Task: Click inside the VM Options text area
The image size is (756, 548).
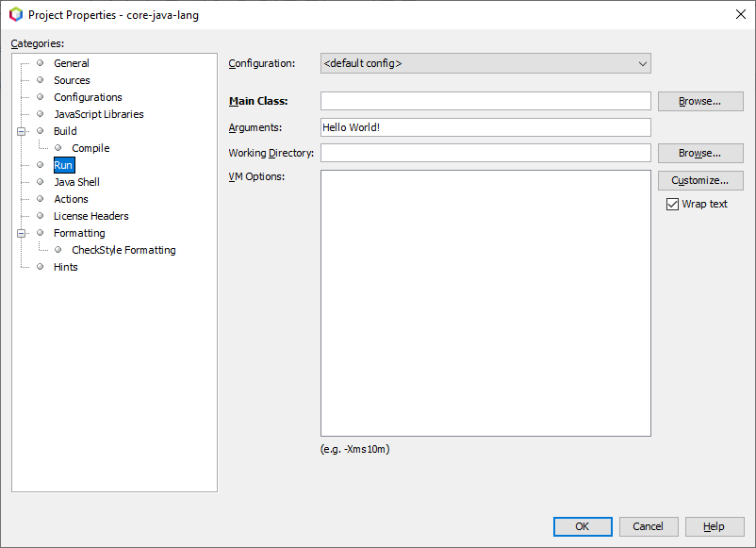Action: pyautogui.click(x=485, y=303)
